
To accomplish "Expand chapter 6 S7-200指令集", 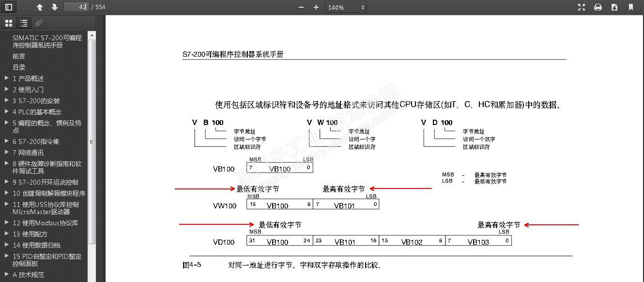I will point(7,141).
